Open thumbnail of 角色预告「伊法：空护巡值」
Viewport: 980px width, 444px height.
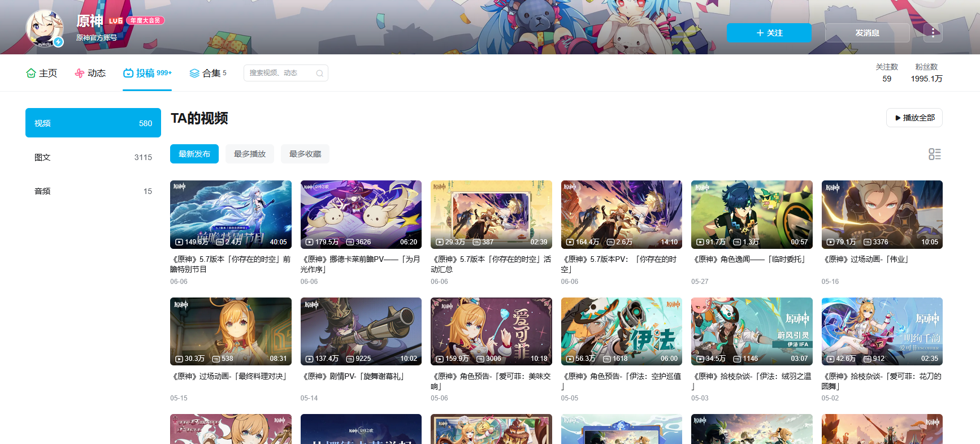click(622, 331)
